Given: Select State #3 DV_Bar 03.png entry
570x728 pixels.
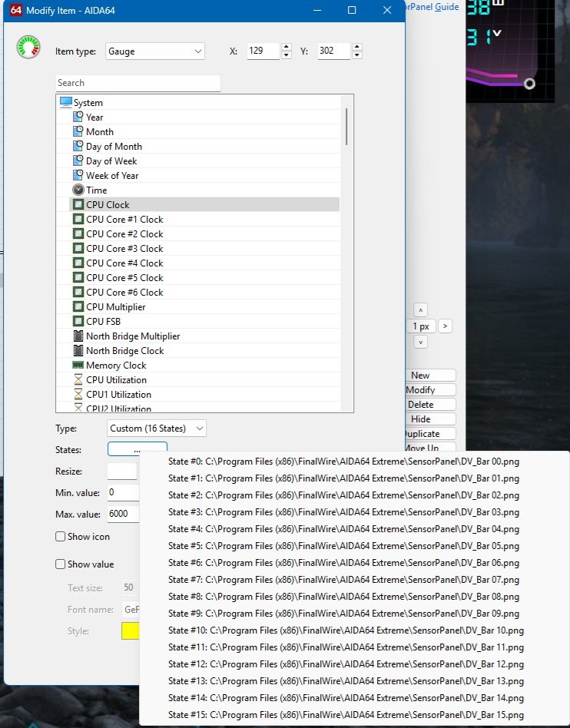Looking at the screenshot, I should tap(343, 512).
